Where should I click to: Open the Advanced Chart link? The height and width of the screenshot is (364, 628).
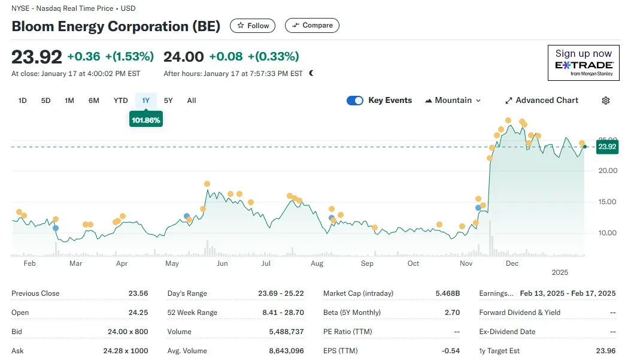542,101
